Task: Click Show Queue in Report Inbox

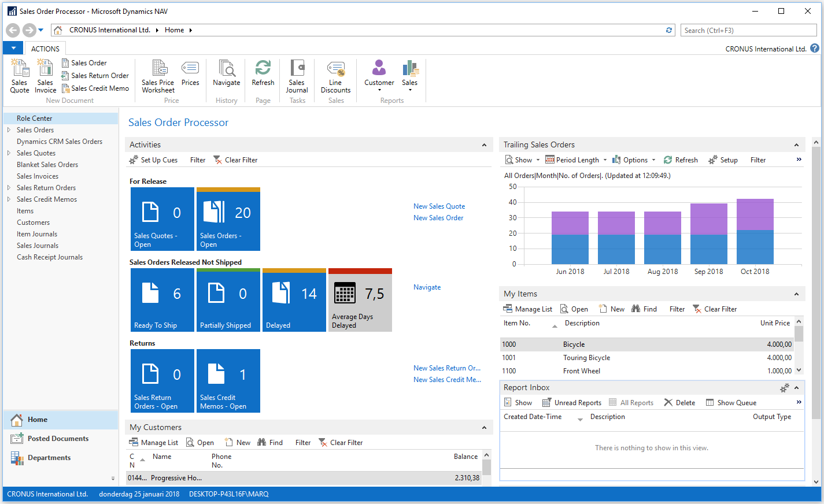Action: click(x=731, y=403)
